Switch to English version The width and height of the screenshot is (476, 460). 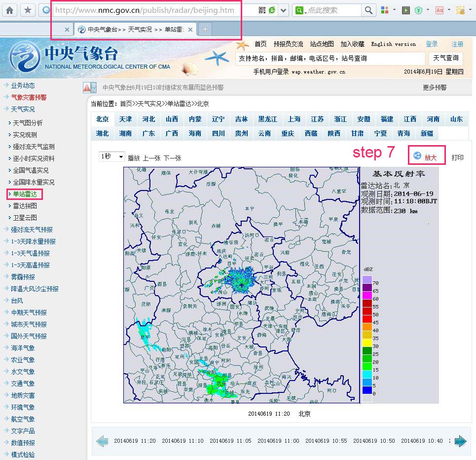click(x=394, y=44)
